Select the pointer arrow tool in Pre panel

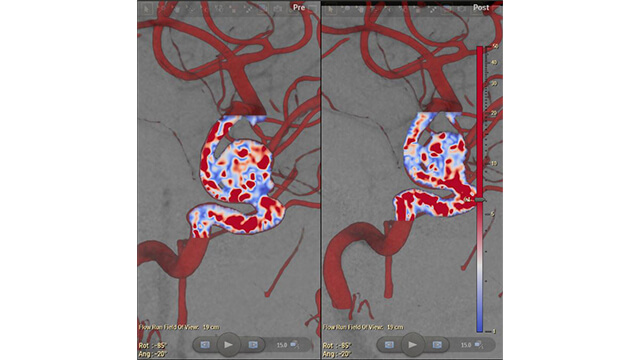pos(146,9)
